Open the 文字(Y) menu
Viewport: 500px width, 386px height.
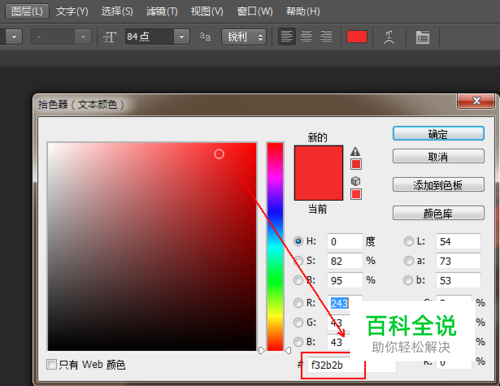[x=72, y=11]
